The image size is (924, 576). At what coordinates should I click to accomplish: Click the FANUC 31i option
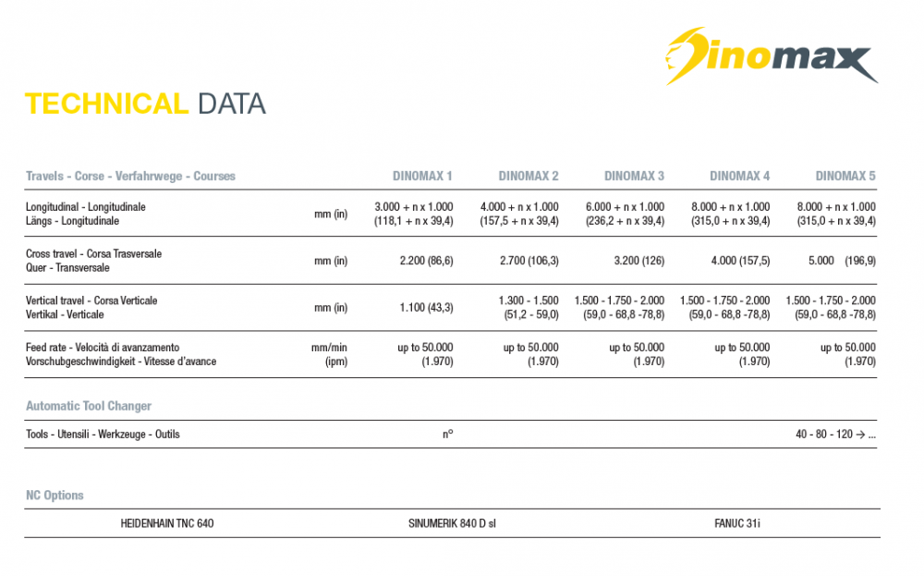(736, 523)
